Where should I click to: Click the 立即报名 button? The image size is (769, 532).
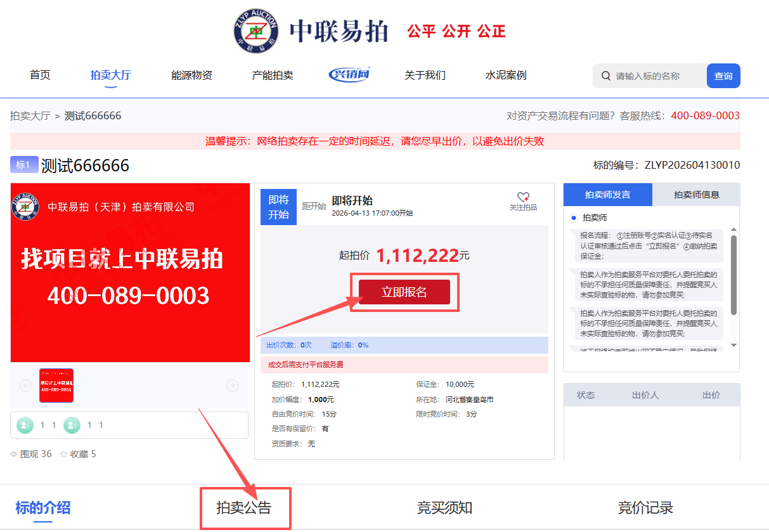pos(404,292)
